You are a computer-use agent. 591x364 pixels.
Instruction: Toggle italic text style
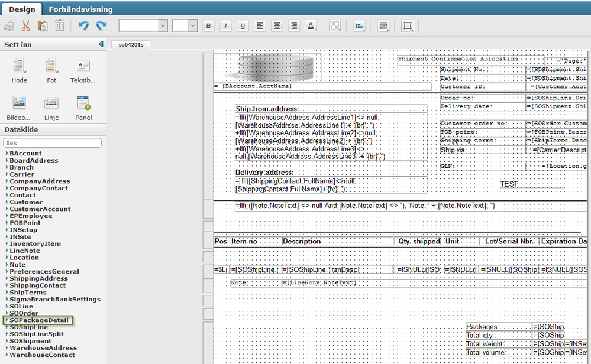tap(225, 26)
